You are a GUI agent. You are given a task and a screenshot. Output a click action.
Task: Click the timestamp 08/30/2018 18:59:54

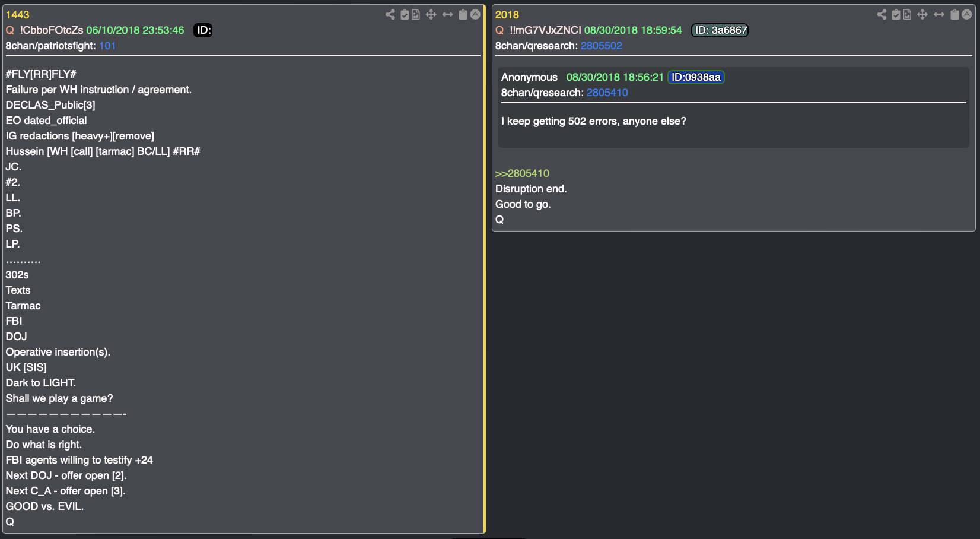[633, 30]
